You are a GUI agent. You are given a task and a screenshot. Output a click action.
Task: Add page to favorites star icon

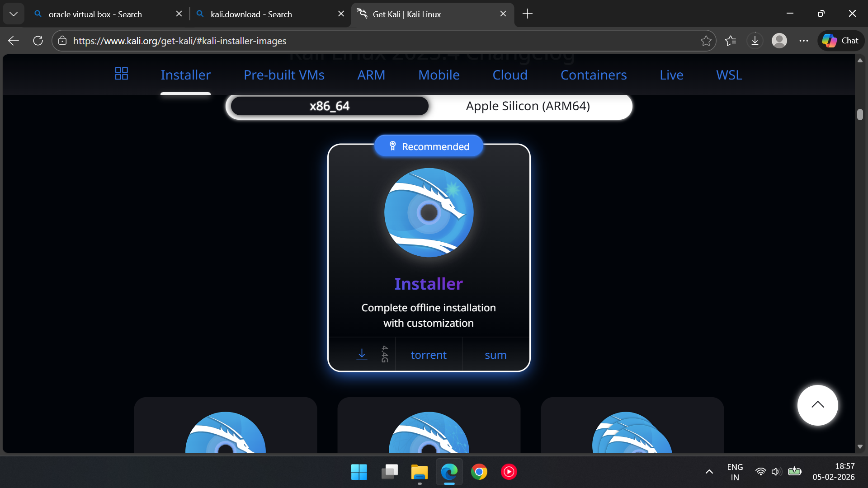706,41
